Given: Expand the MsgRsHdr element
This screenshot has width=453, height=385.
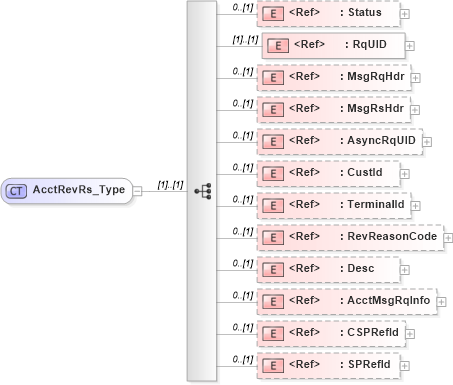Looking at the screenshot, I should click(x=415, y=110).
